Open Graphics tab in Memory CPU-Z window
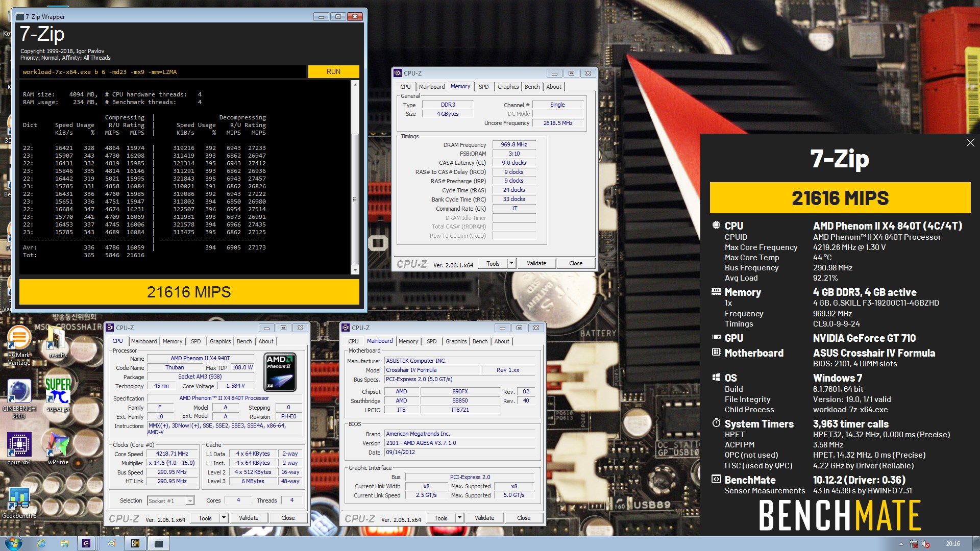 coord(508,87)
